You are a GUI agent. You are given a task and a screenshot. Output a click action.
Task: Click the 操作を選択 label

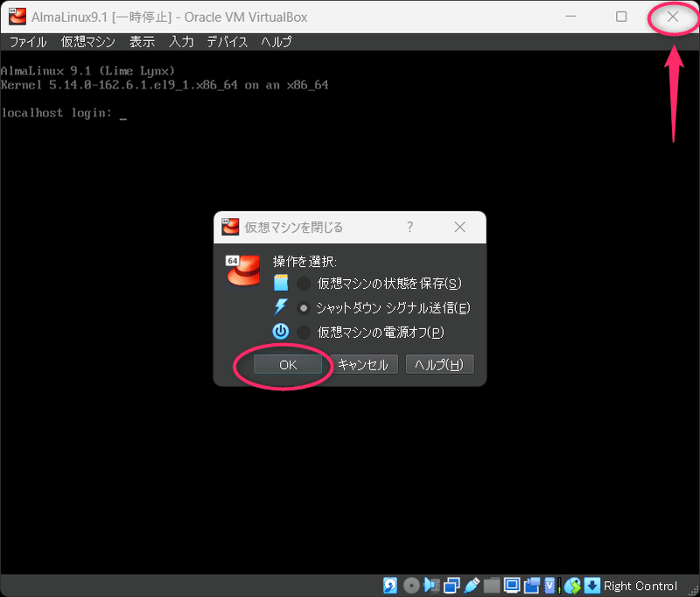tap(304, 261)
